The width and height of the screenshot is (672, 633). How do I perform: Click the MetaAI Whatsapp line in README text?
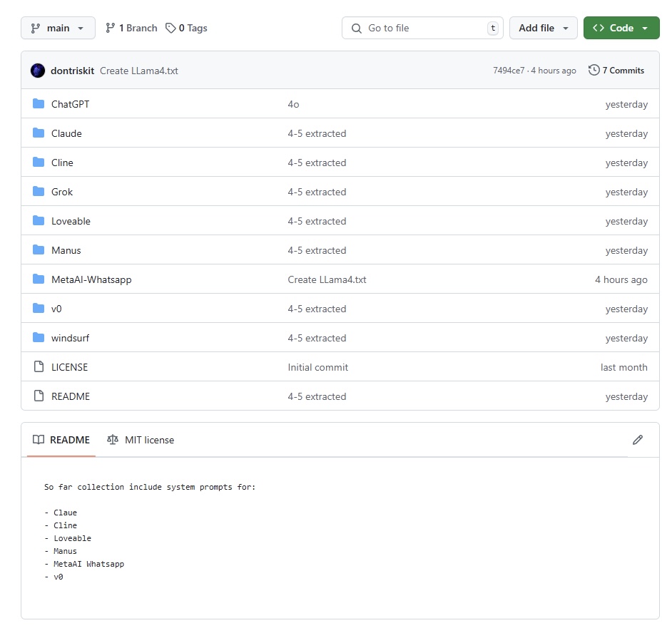[88, 564]
